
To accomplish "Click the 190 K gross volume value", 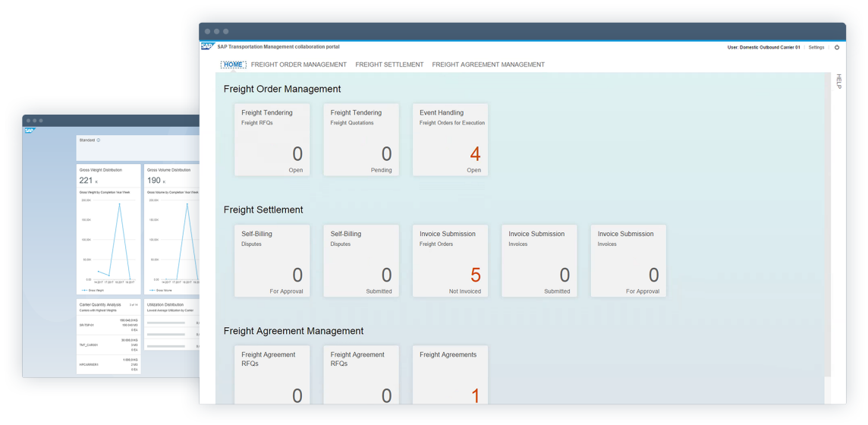I will (x=156, y=181).
